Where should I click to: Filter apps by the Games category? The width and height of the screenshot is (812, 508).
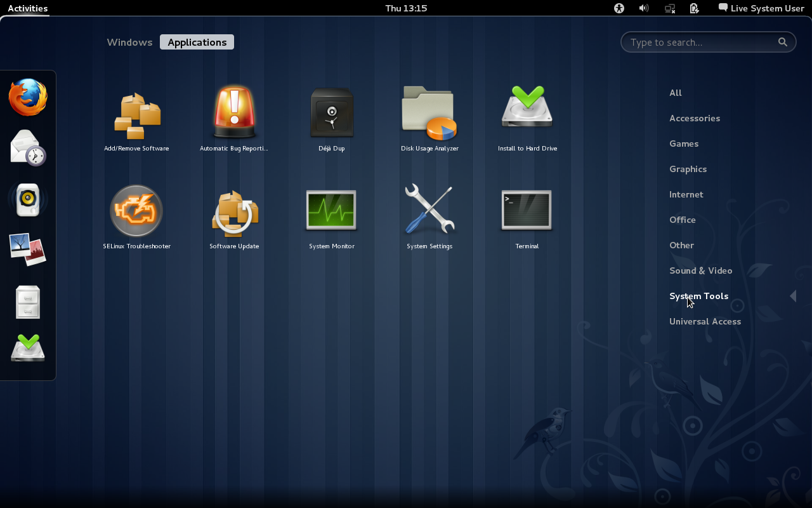point(684,144)
